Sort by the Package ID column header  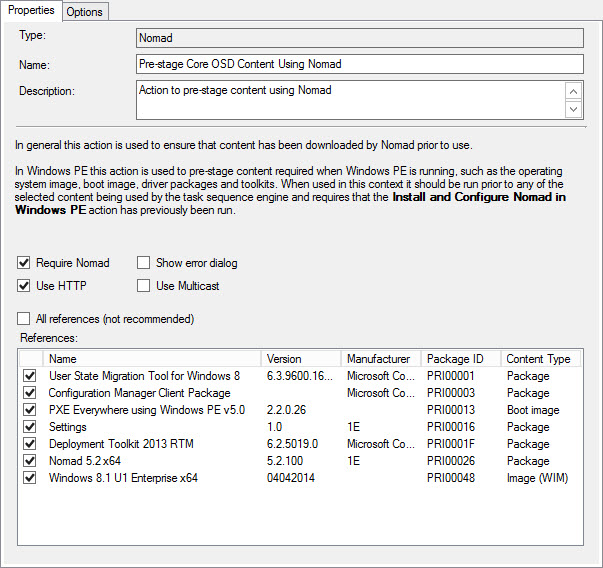tap(459, 359)
